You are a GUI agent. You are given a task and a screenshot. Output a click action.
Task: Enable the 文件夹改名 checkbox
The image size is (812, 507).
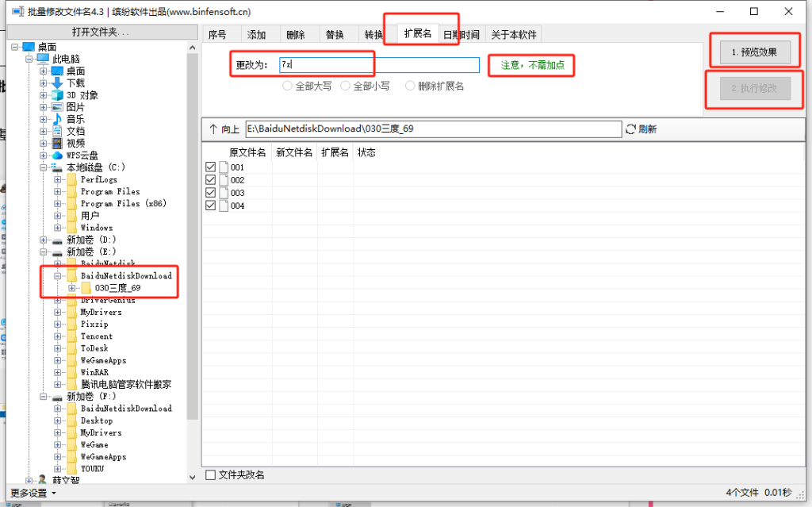[211, 474]
